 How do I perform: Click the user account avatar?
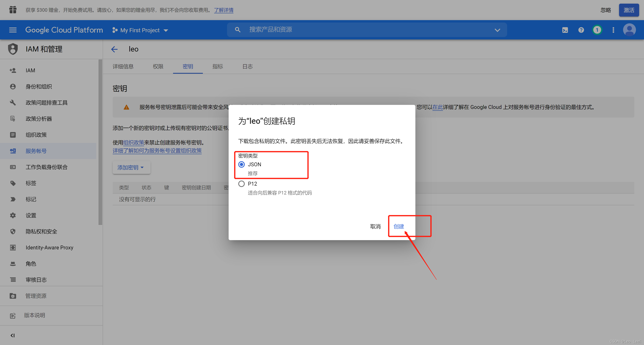pyautogui.click(x=629, y=30)
